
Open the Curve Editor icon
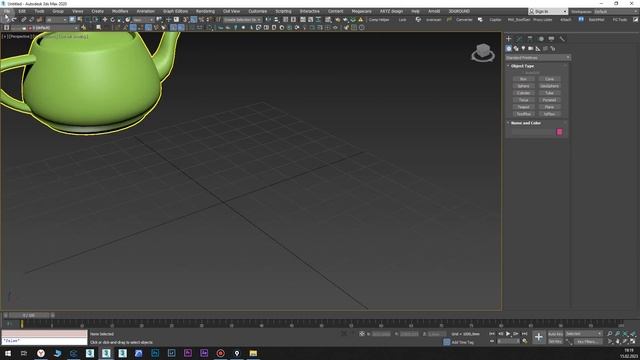point(311,20)
